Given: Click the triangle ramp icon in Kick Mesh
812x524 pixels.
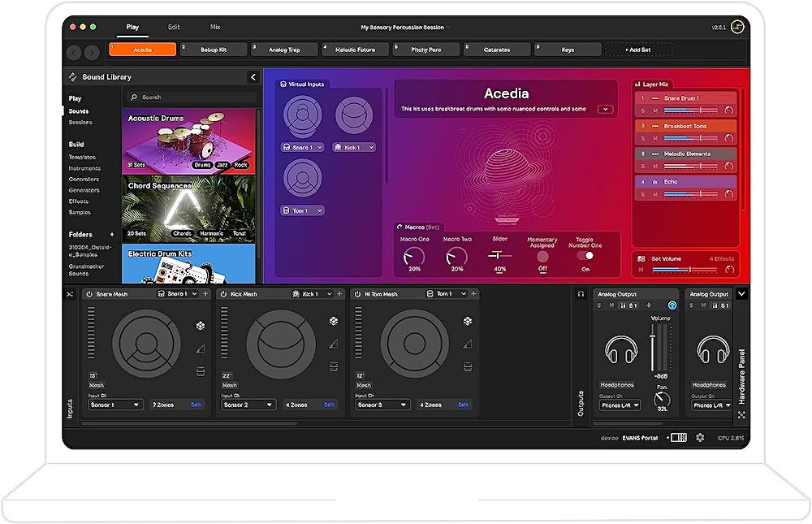Looking at the screenshot, I should pyautogui.click(x=334, y=347).
